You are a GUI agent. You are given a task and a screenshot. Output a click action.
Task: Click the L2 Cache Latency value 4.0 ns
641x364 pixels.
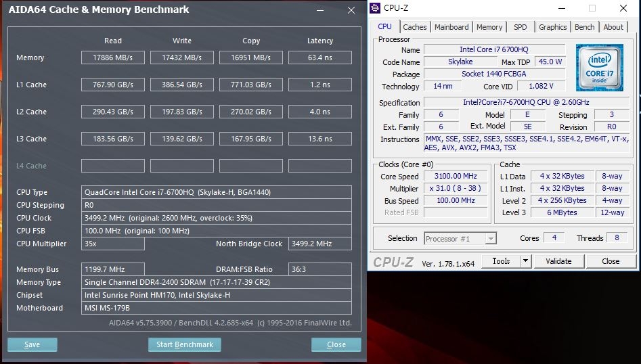click(x=320, y=112)
